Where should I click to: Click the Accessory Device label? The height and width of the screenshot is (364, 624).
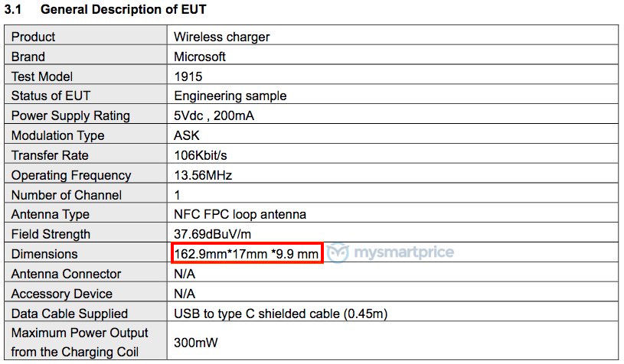click(x=62, y=294)
